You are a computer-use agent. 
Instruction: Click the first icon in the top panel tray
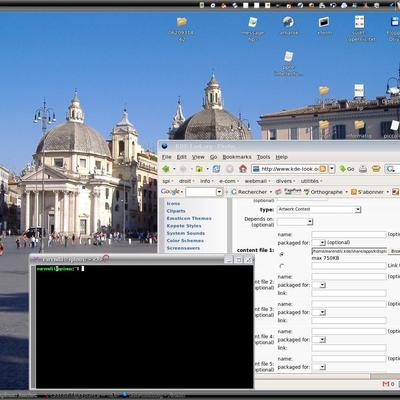tap(202, 5)
